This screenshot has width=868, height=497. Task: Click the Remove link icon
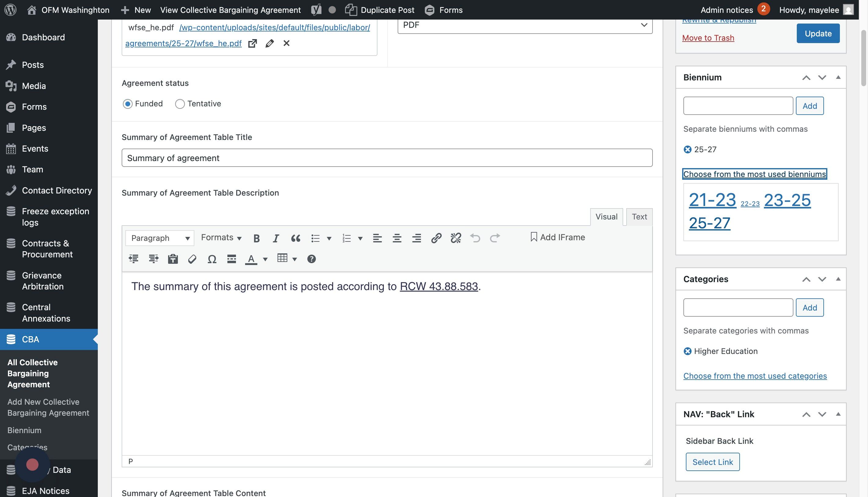coord(456,238)
